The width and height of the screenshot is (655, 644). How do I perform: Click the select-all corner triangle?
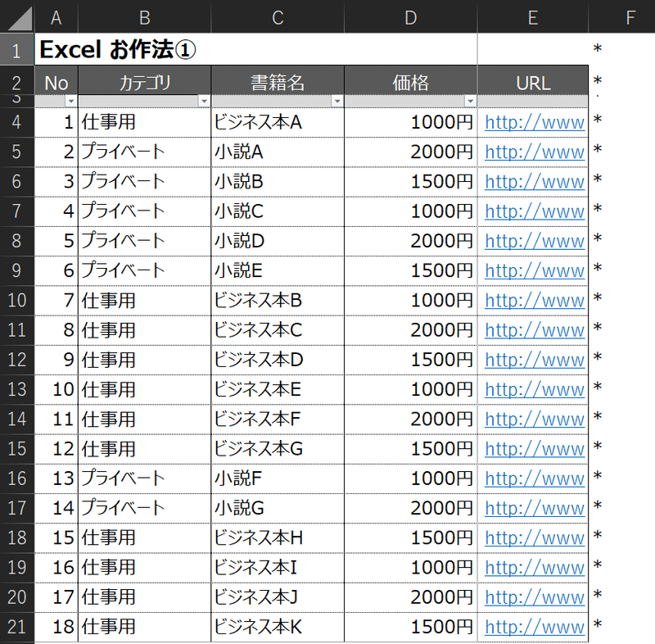click(x=20, y=19)
